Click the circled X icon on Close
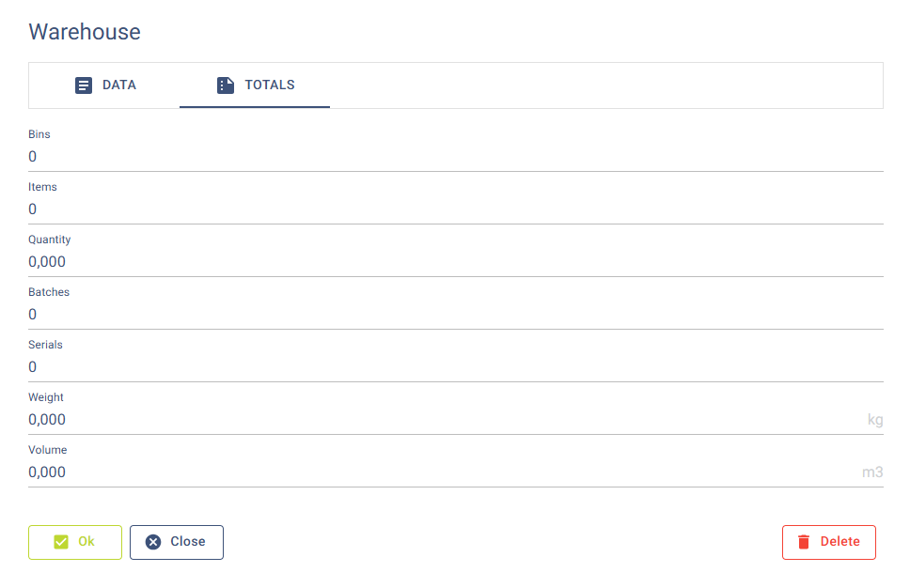The height and width of the screenshot is (588, 910). [153, 542]
